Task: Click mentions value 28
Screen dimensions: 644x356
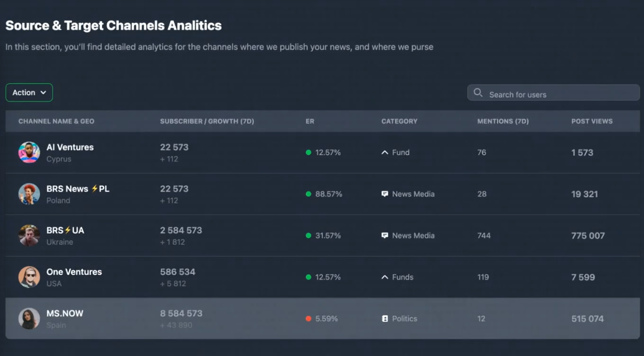Action: (x=482, y=194)
